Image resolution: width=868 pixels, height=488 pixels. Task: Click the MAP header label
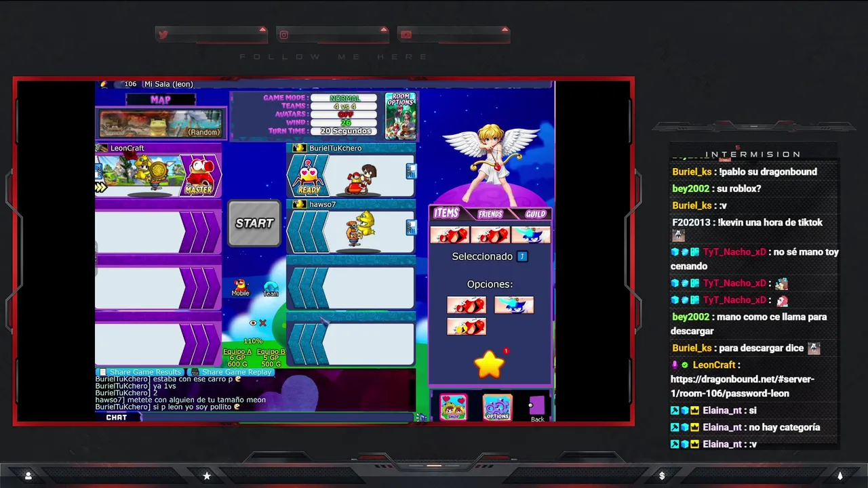[x=161, y=100]
